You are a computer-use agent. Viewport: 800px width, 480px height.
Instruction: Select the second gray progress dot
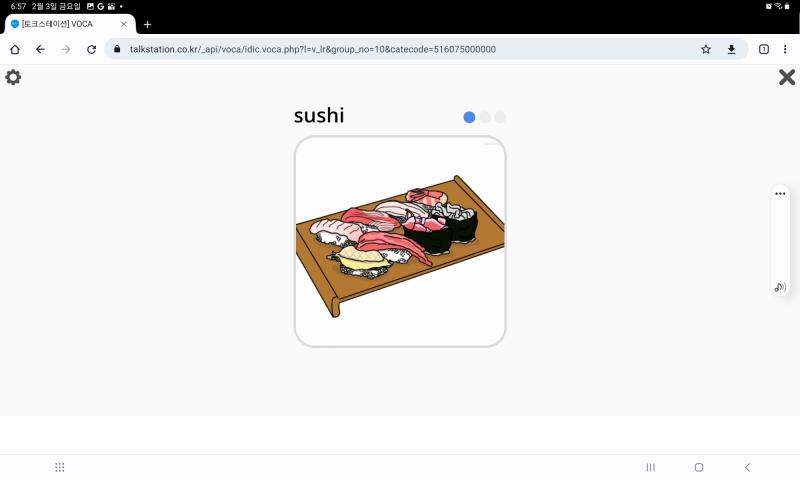[485, 117]
